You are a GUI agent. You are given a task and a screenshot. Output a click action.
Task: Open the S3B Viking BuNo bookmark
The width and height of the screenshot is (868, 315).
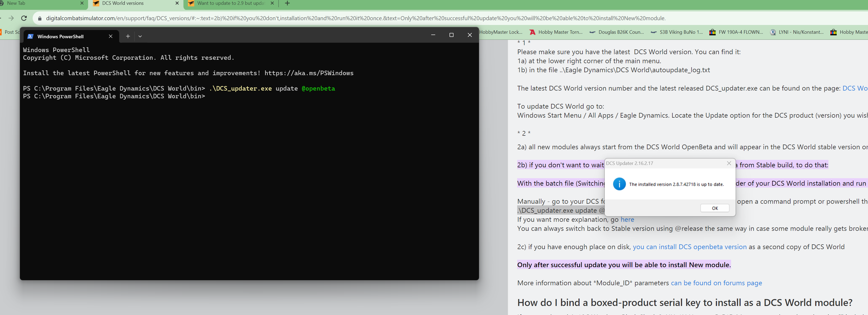click(x=677, y=32)
